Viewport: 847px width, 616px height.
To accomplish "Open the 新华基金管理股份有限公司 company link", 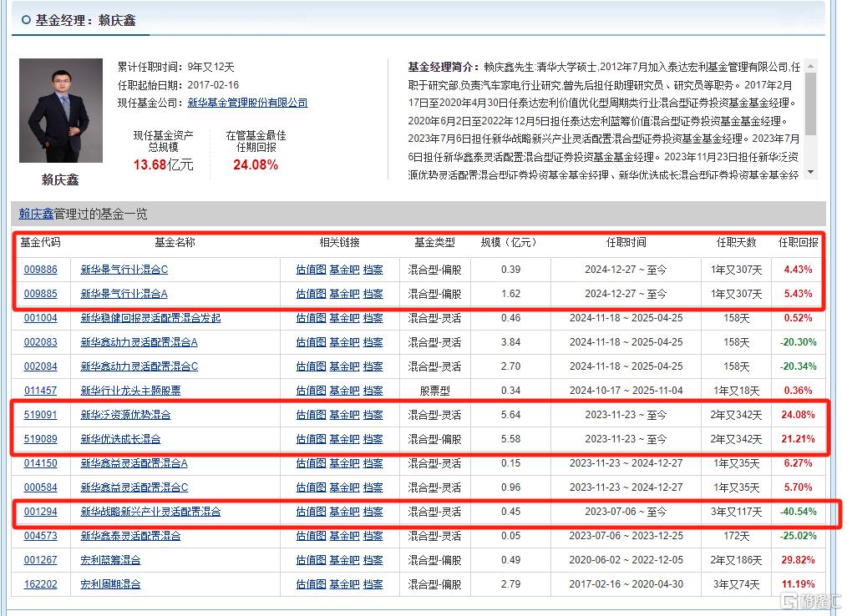I will (247, 103).
